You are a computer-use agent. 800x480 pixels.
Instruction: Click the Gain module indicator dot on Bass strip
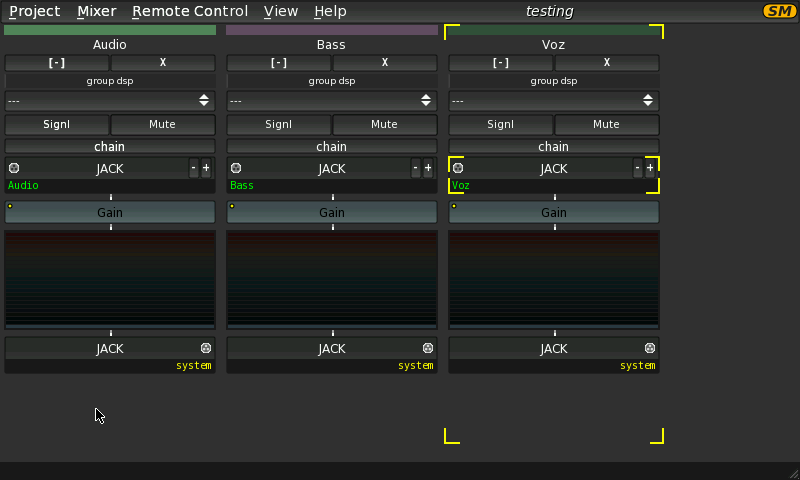pos(232,206)
